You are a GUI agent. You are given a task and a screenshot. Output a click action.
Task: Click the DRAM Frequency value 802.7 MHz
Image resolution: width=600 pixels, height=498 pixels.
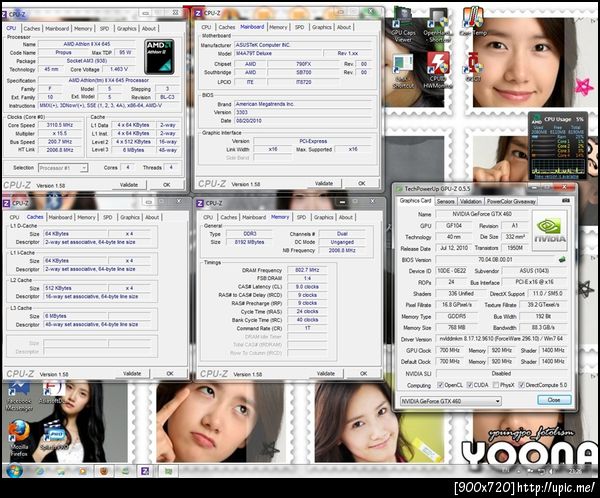307,270
